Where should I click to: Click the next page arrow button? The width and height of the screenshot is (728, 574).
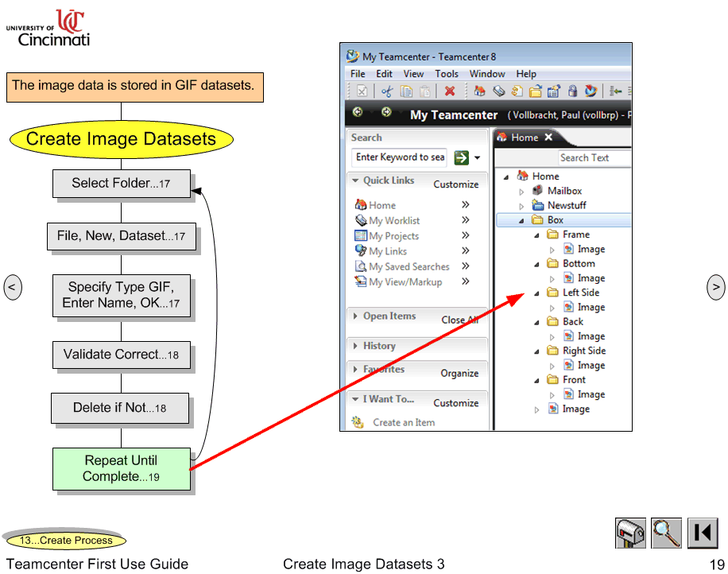(715, 287)
